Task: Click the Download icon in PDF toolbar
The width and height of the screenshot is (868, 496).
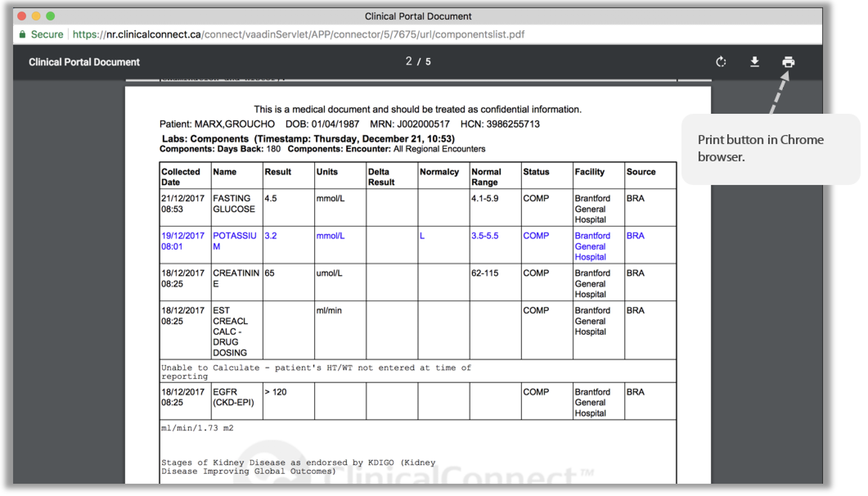Action: (x=755, y=62)
